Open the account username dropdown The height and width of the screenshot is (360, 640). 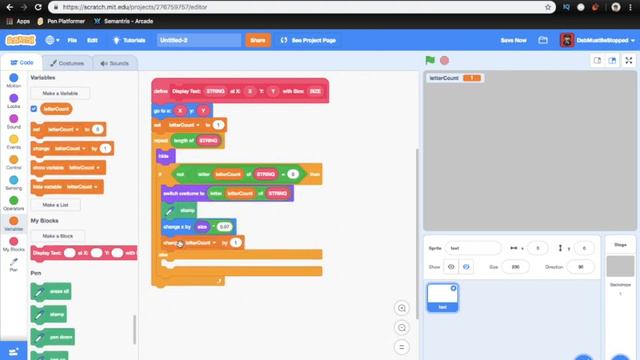(x=598, y=40)
